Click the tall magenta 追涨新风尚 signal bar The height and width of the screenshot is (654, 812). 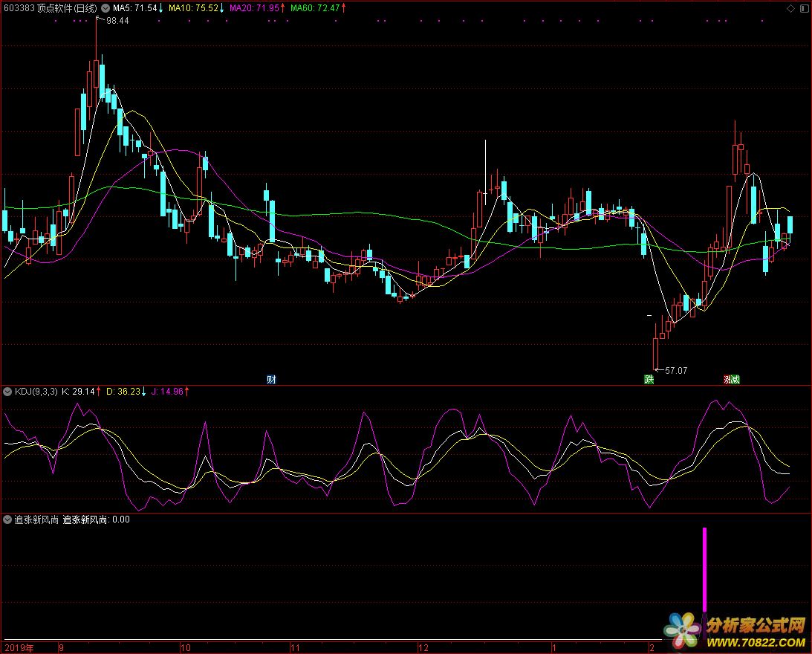click(x=704, y=569)
